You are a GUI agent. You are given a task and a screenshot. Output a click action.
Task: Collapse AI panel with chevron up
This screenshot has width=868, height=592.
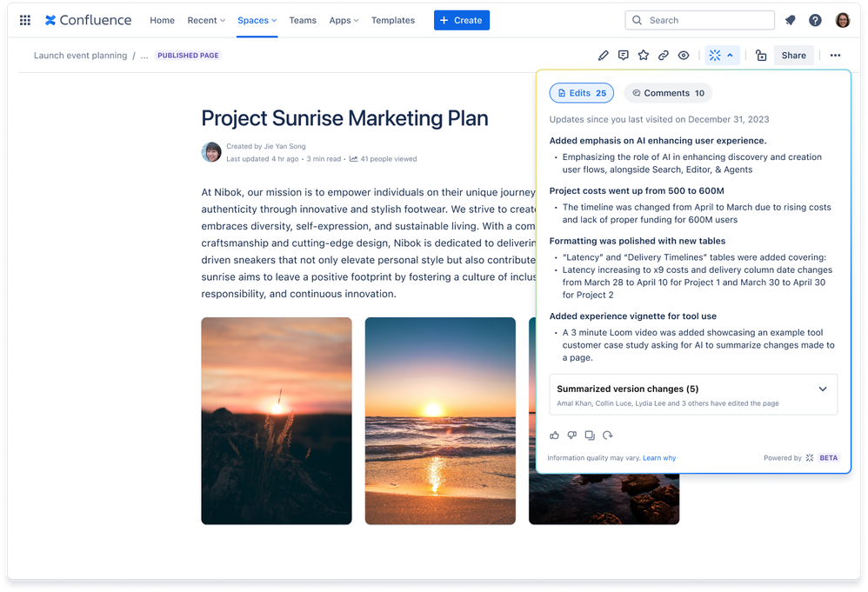pos(731,56)
